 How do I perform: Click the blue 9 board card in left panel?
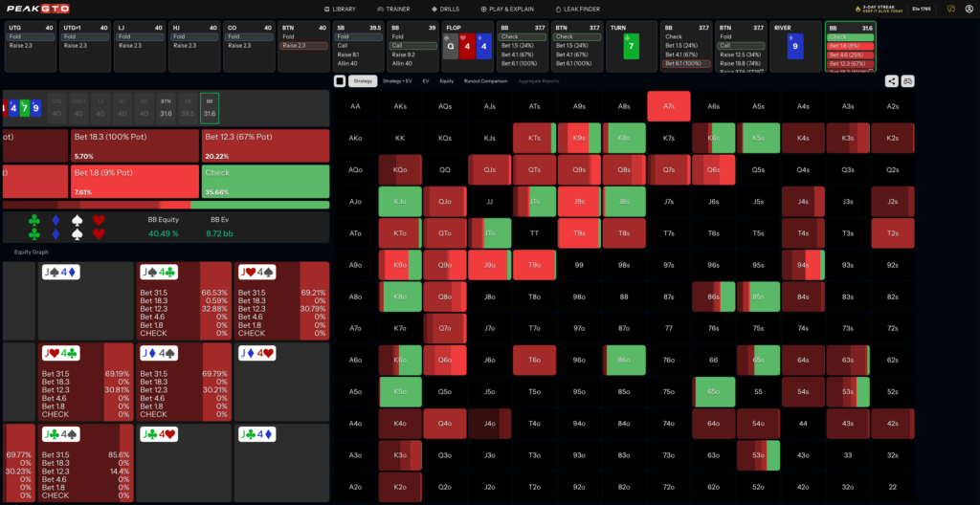pos(36,107)
